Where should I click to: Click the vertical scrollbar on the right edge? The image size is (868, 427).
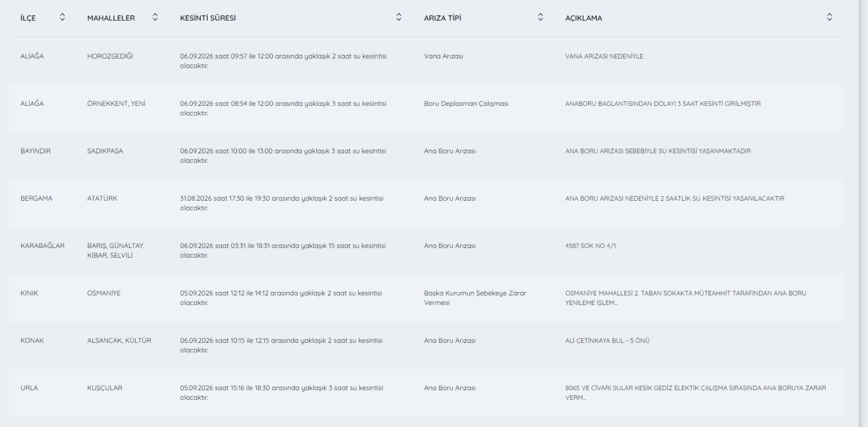863,213
